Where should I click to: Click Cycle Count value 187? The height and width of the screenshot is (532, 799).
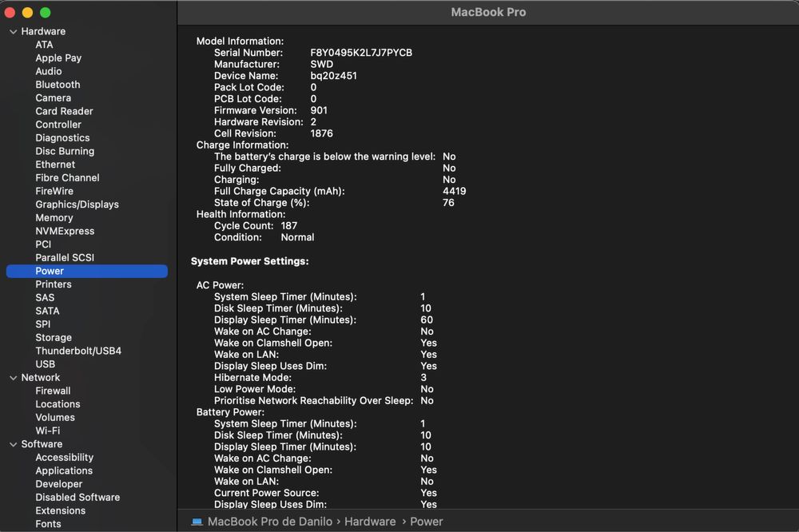tap(289, 226)
